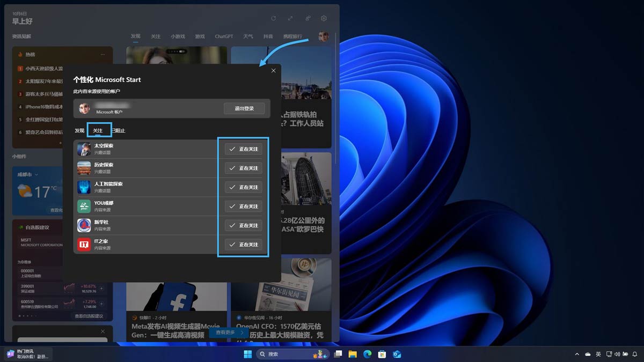The width and height of the screenshot is (644, 362).
Task: Click the refresh icon in widgets header
Action: [273, 18]
